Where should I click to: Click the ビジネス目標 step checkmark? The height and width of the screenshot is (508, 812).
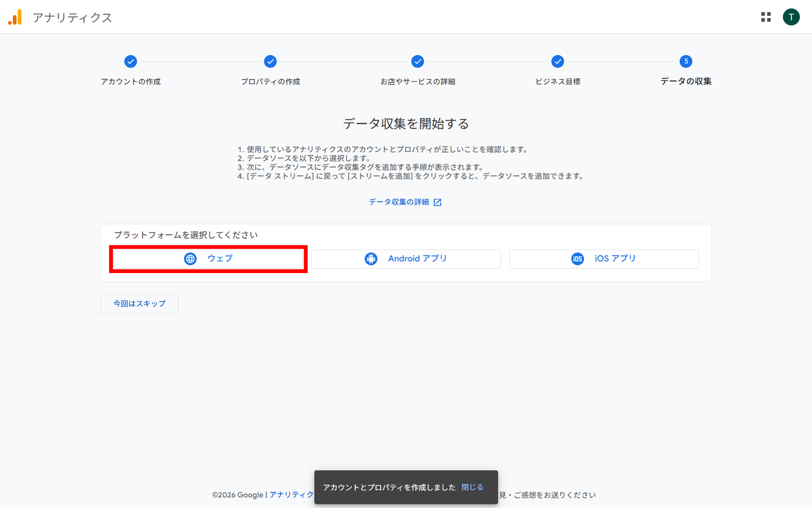(x=557, y=62)
